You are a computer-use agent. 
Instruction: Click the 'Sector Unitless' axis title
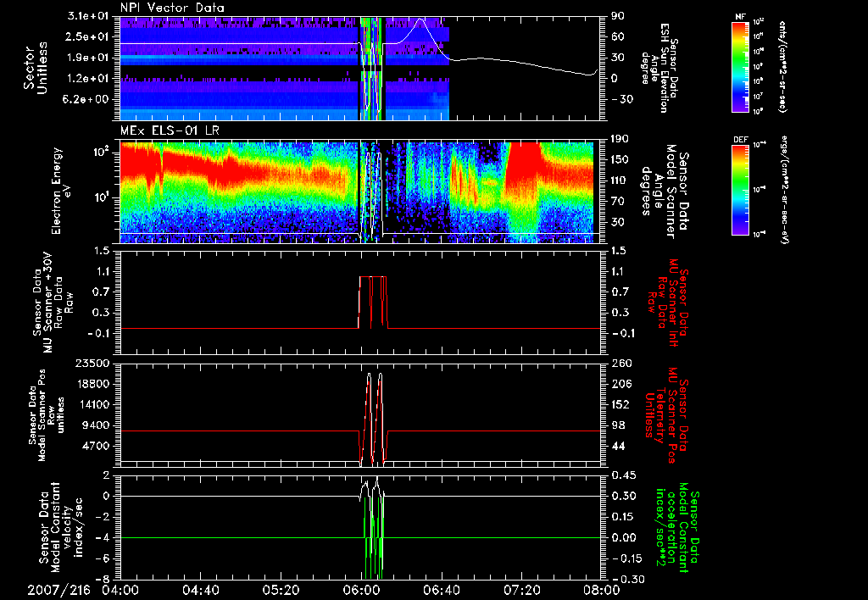coord(36,68)
